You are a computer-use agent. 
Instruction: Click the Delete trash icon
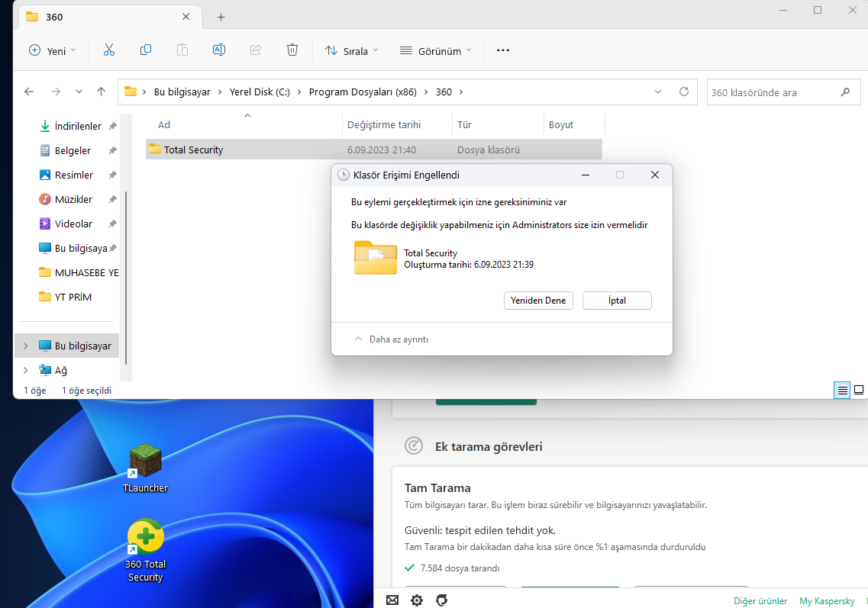[292, 50]
